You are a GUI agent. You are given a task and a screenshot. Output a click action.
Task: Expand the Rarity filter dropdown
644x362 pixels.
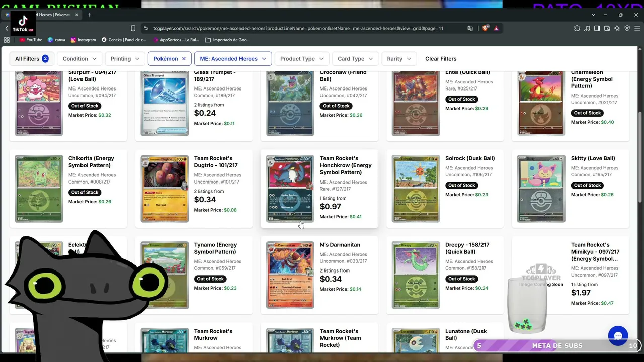click(399, 59)
